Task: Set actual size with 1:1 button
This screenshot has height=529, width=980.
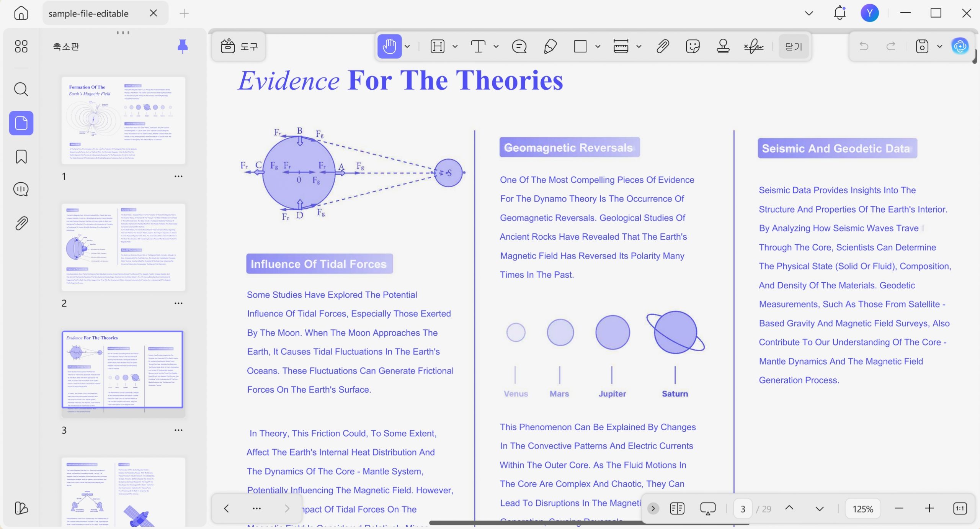Action: [960, 508]
